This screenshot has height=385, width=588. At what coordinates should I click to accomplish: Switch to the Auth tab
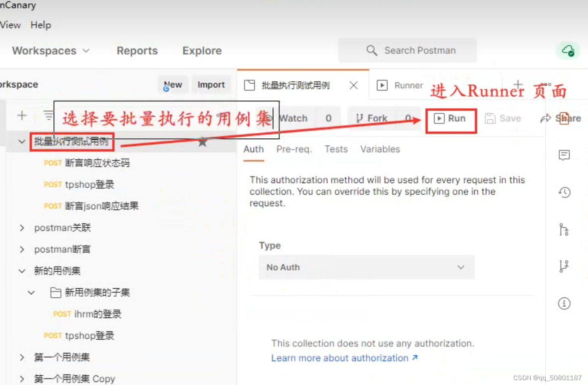(x=253, y=149)
